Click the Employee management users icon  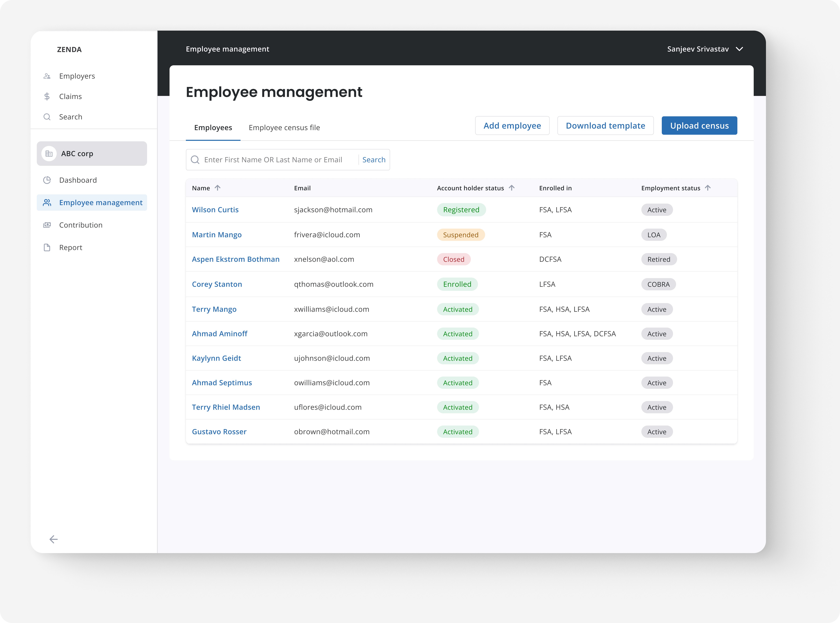click(x=47, y=203)
